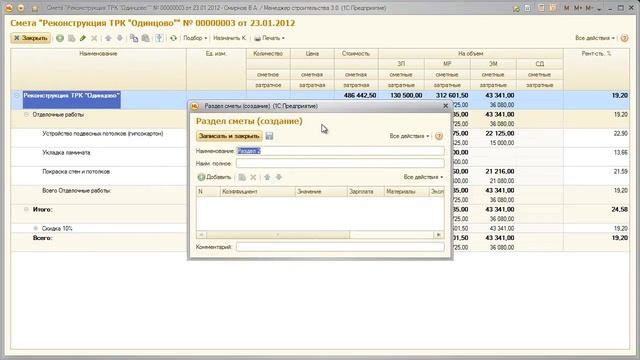Close the Раздел сметы dialog
This screenshot has height=360, width=640.
point(446,106)
